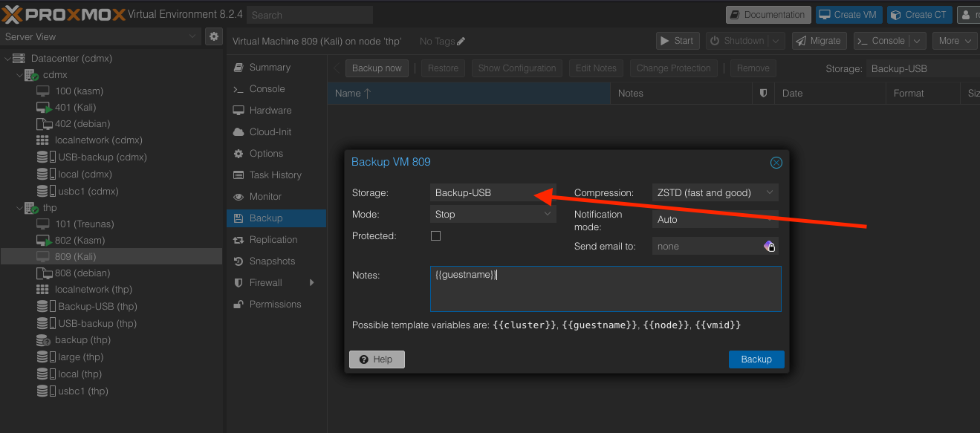Open the Snapshots tab

[x=272, y=261]
